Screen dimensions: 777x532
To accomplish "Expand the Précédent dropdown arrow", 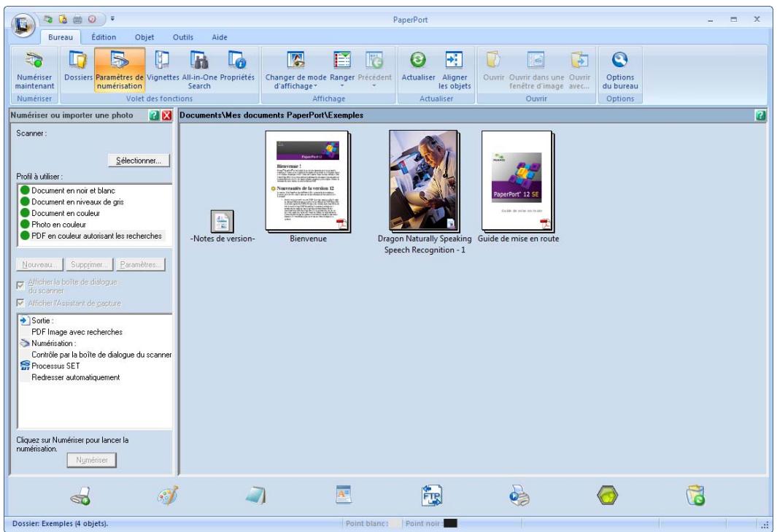I will 374,86.
